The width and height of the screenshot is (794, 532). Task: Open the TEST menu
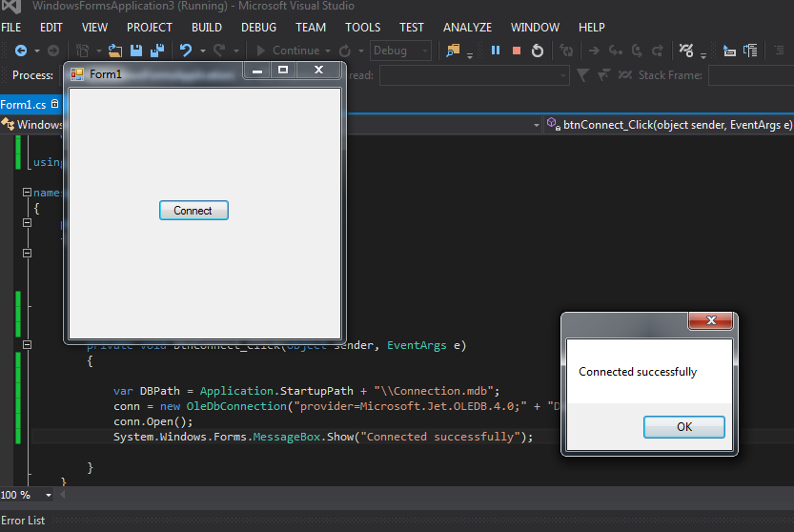pyautogui.click(x=411, y=28)
